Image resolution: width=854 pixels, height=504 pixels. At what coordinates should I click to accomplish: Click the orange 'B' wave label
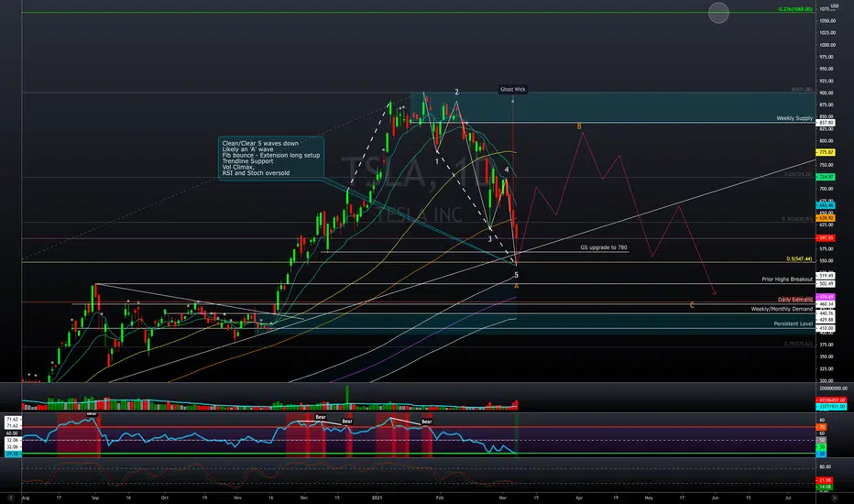coord(579,126)
